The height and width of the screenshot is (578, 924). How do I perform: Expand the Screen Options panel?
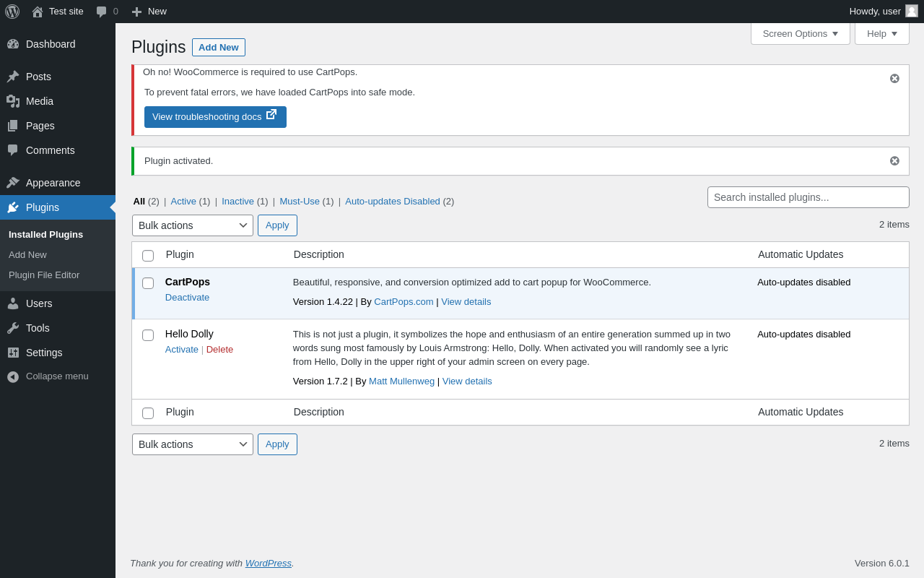[800, 33]
